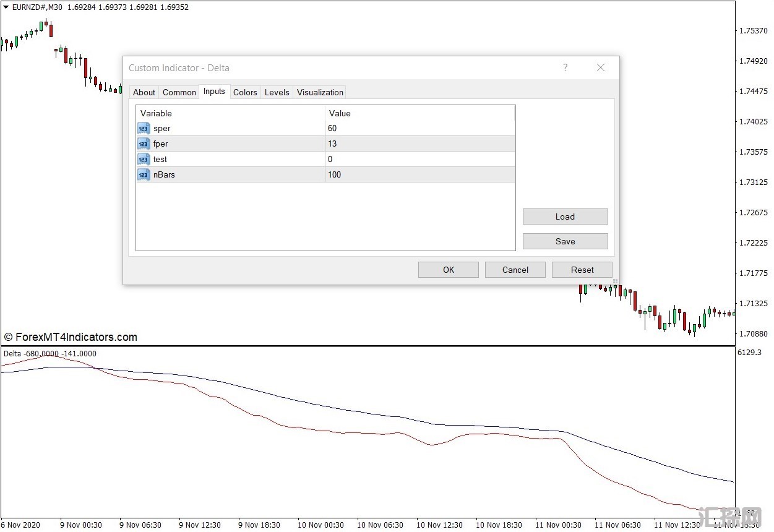Click the Save button
Image resolution: width=774 pixels, height=532 pixels.
[565, 241]
